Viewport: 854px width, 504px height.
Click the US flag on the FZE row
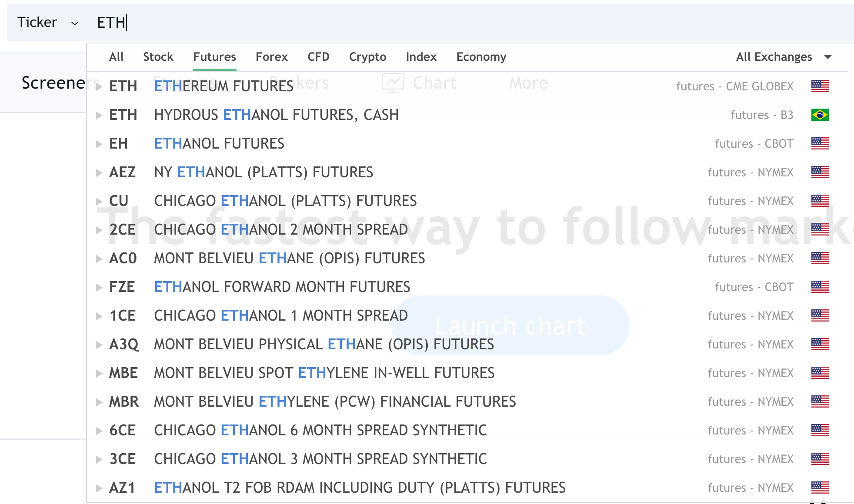[x=820, y=287]
